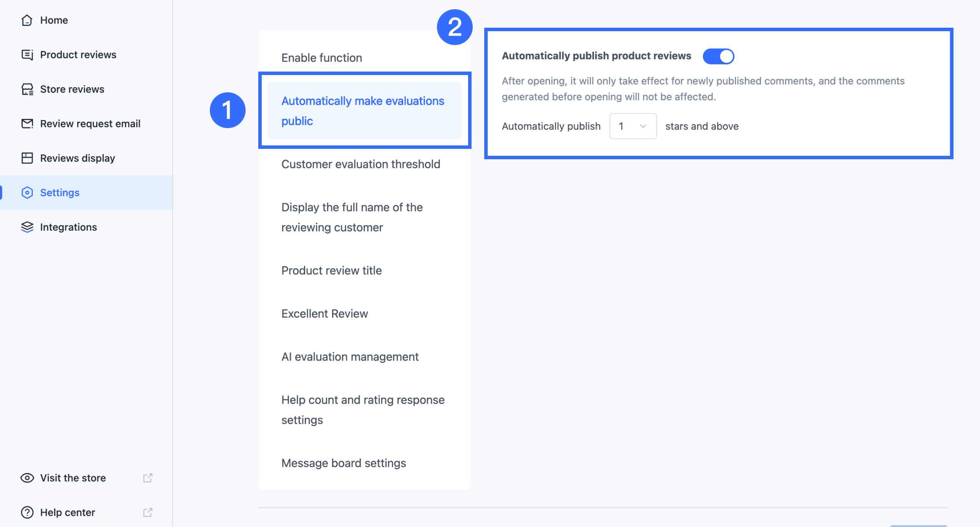Screen dimensions: 980x527
Task: Click the Review request email envelope icon
Action: click(27, 123)
